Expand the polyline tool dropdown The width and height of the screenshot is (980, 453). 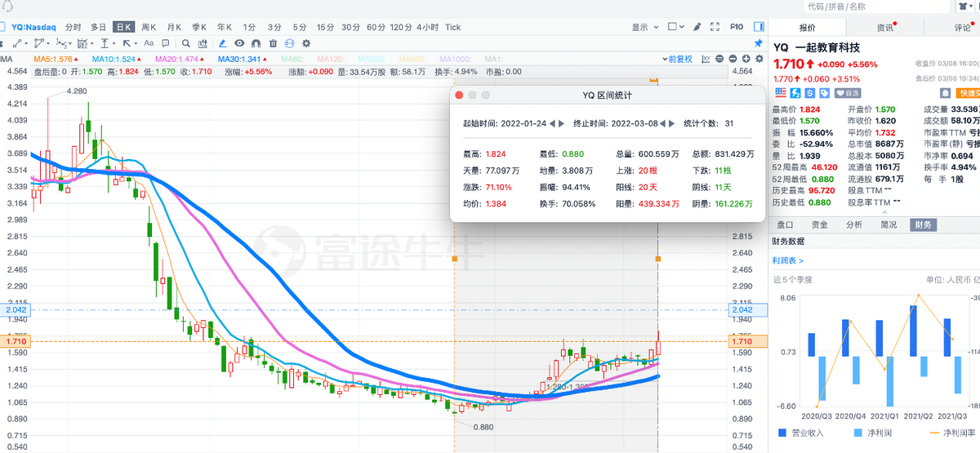tap(48, 44)
